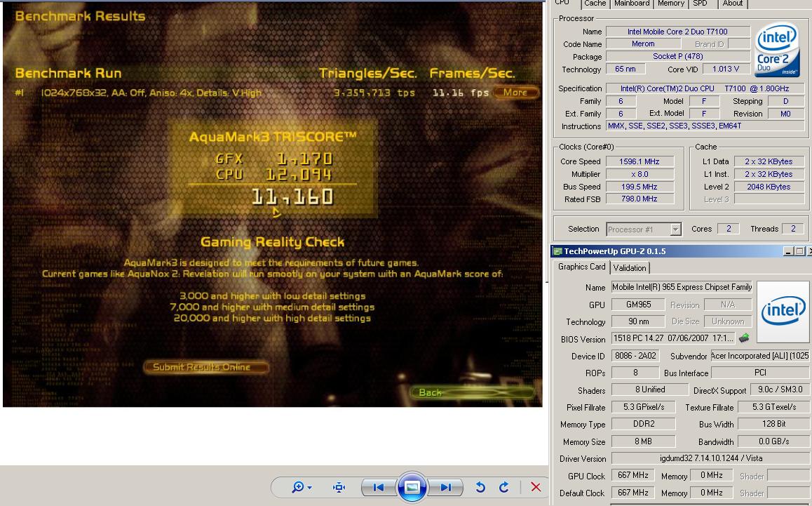This screenshot has width=812, height=506.
Task: Click the More button for benchmark run
Action: pos(515,92)
